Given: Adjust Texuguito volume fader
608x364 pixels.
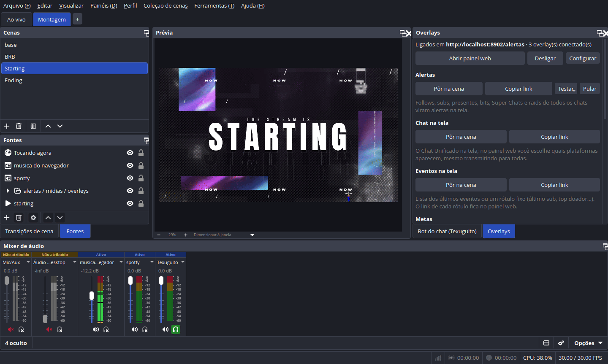Looking at the screenshot, I should (x=161, y=281).
